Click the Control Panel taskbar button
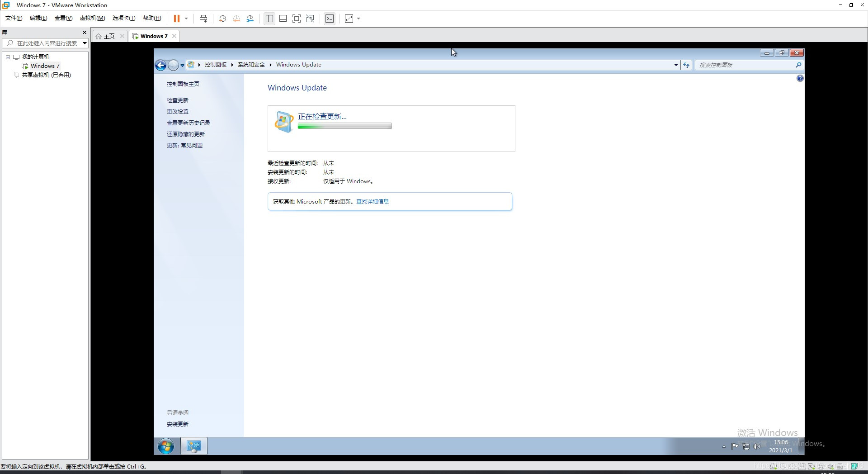868x474 pixels. point(194,446)
